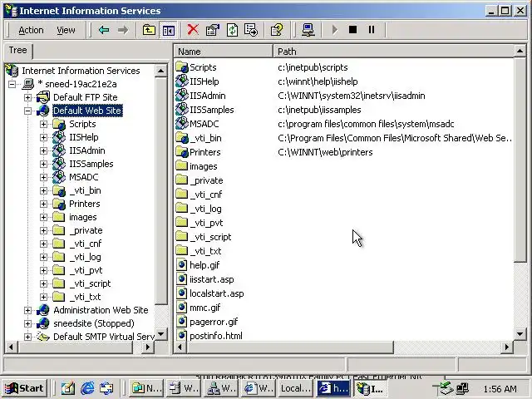The width and height of the screenshot is (532, 399).
Task: Click MSADC icon in list pane
Action: [182, 124]
